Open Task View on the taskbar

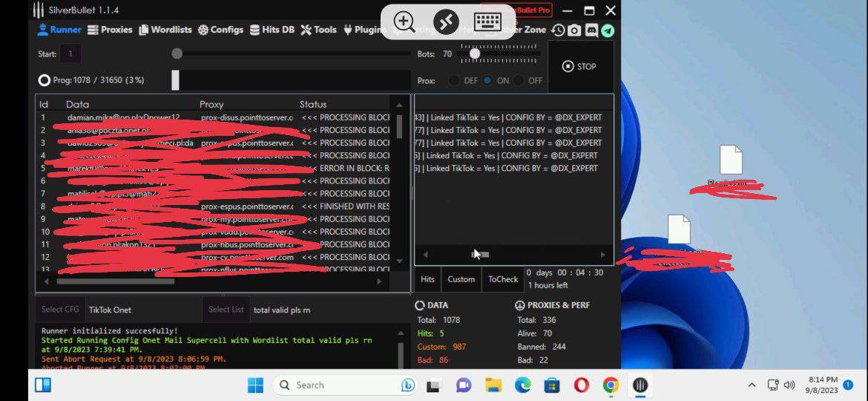click(433, 385)
